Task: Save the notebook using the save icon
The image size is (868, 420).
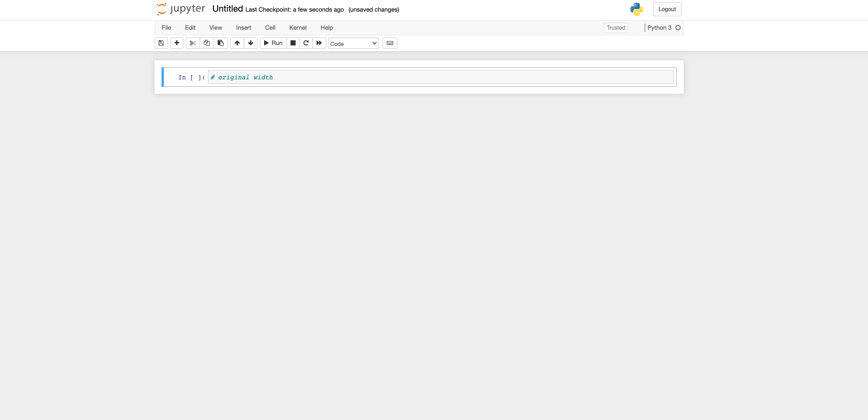Action: click(161, 43)
